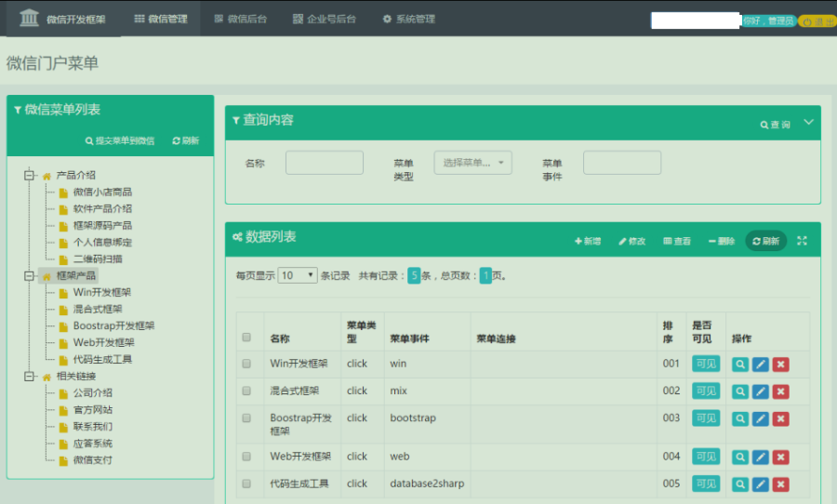Delete the Web开发框架 row with the red X
The width and height of the screenshot is (837, 504).
tap(780, 458)
